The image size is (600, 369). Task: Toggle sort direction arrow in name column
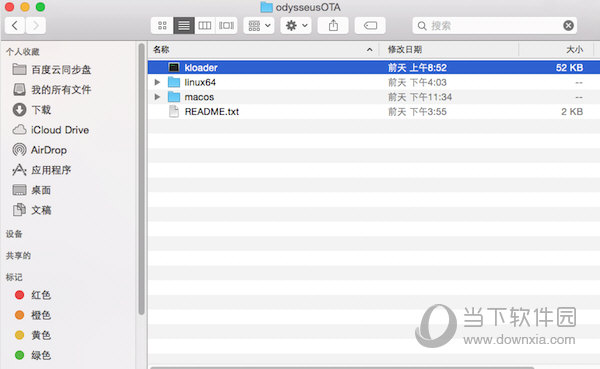point(369,50)
